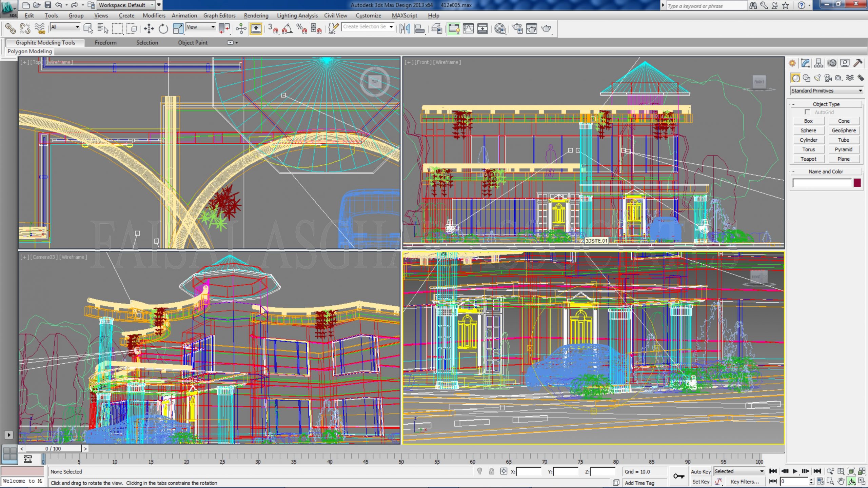Open the reference coordinate View dropdown
Image resolution: width=868 pixels, height=488 pixels.
(x=201, y=27)
